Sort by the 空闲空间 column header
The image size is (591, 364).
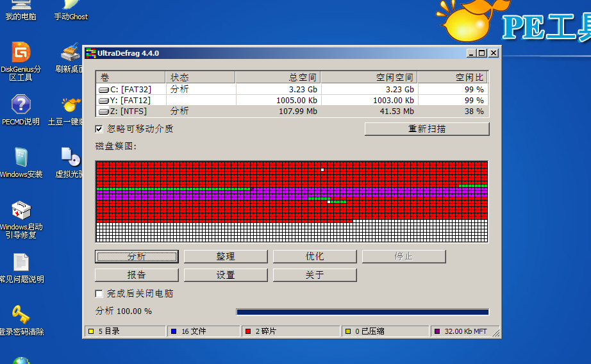369,78
